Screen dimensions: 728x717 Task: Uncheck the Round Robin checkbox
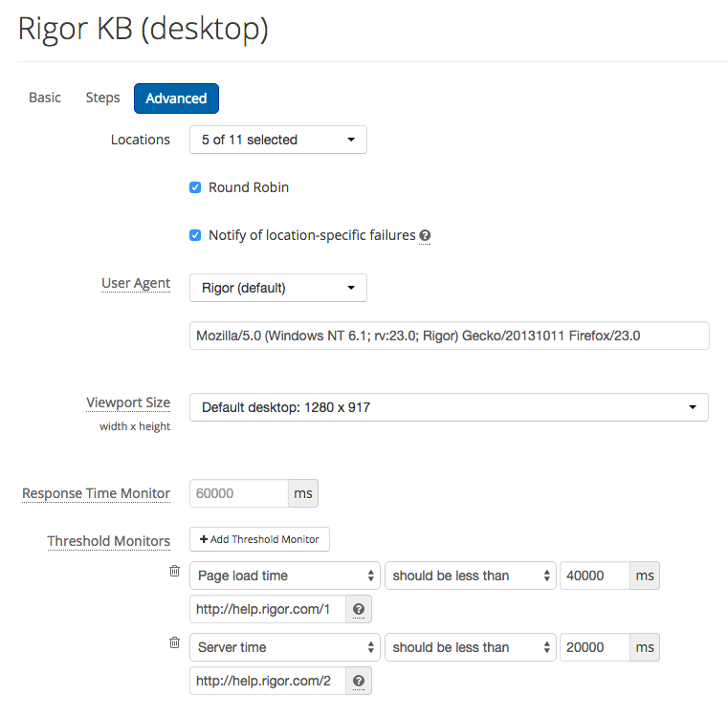tap(195, 187)
